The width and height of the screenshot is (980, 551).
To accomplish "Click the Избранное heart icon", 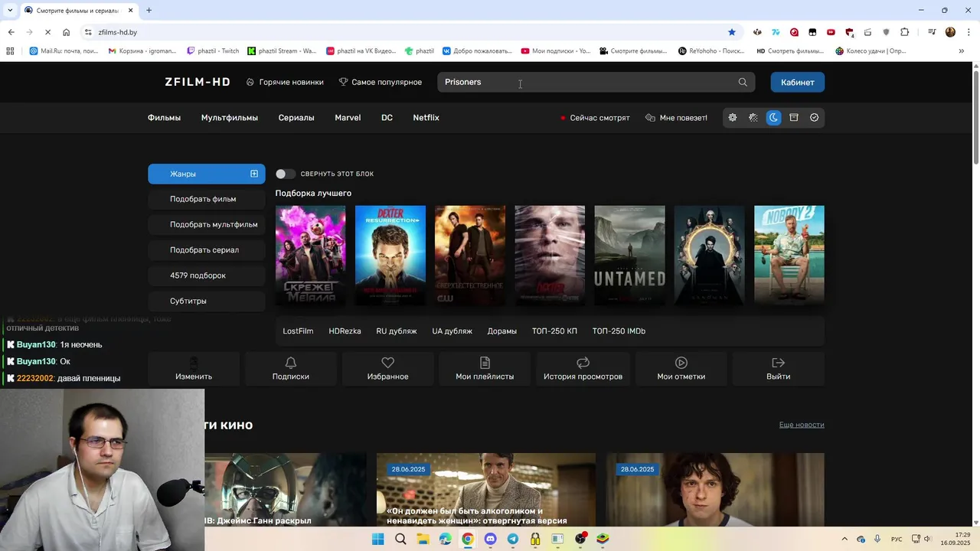I will point(387,363).
